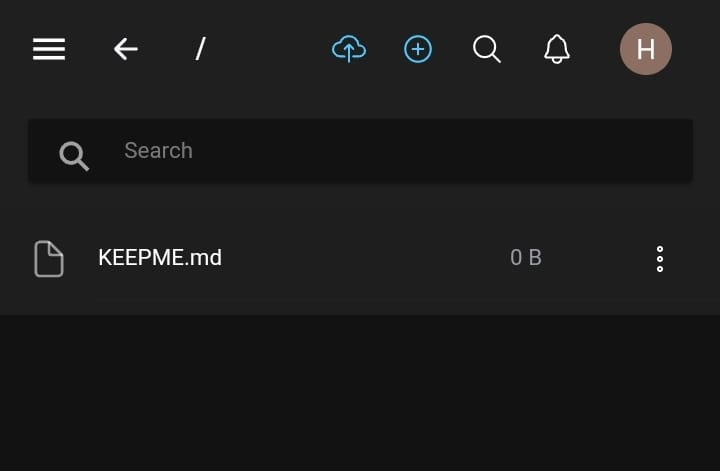Click magnifier icon inside the search field
Image resolution: width=720 pixels, height=471 pixels.
74,154
